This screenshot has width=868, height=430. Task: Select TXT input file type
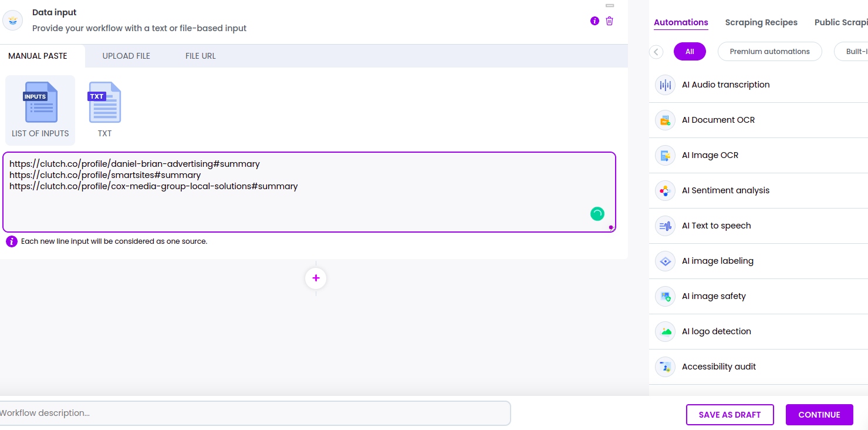(104, 110)
